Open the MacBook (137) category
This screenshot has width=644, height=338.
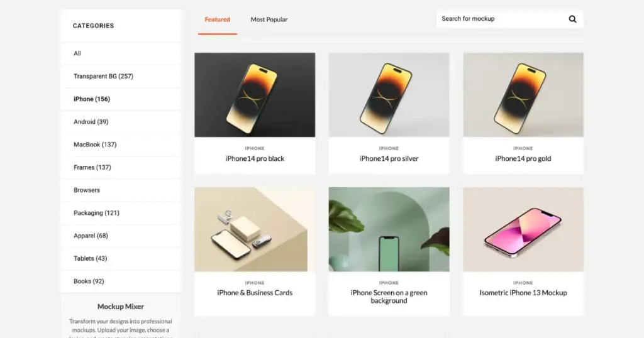click(x=121, y=144)
